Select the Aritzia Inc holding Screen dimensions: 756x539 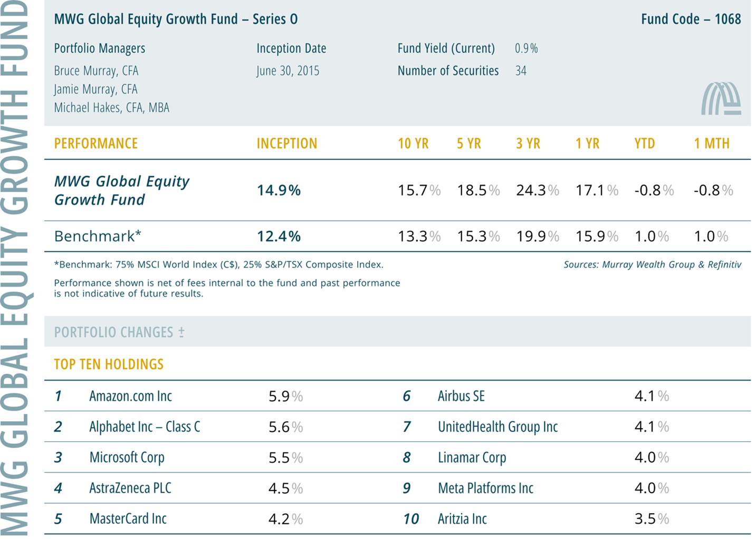point(462,518)
